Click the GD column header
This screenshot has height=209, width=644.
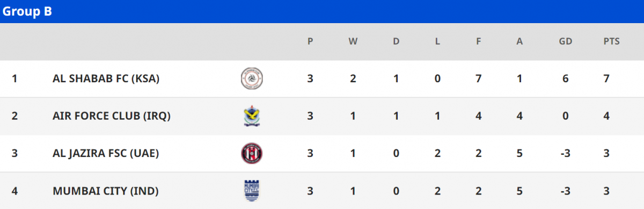coord(566,41)
